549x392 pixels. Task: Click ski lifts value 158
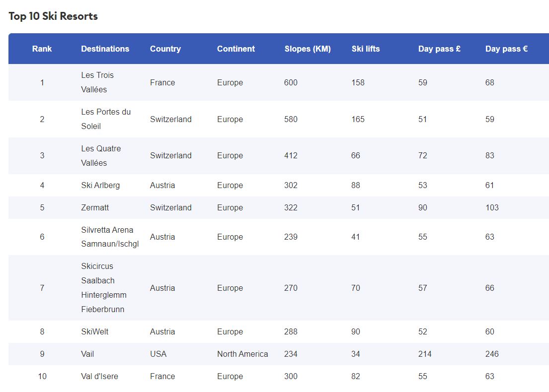coord(358,82)
